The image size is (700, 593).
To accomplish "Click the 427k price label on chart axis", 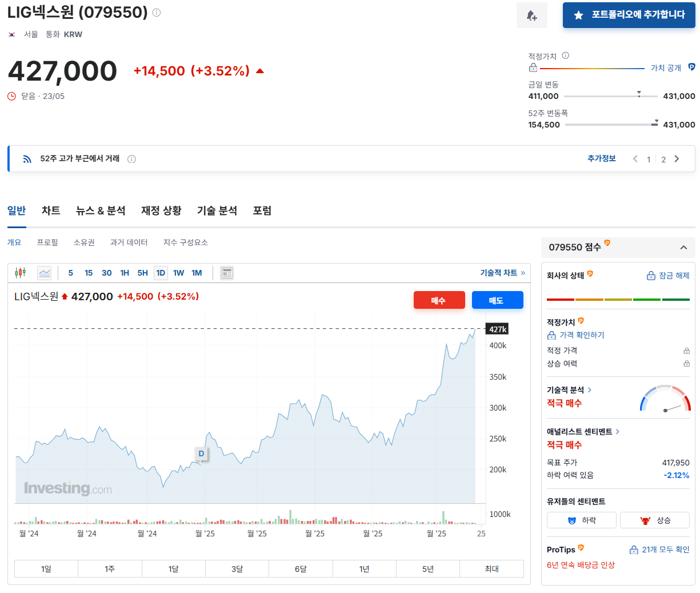I will [x=497, y=329].
